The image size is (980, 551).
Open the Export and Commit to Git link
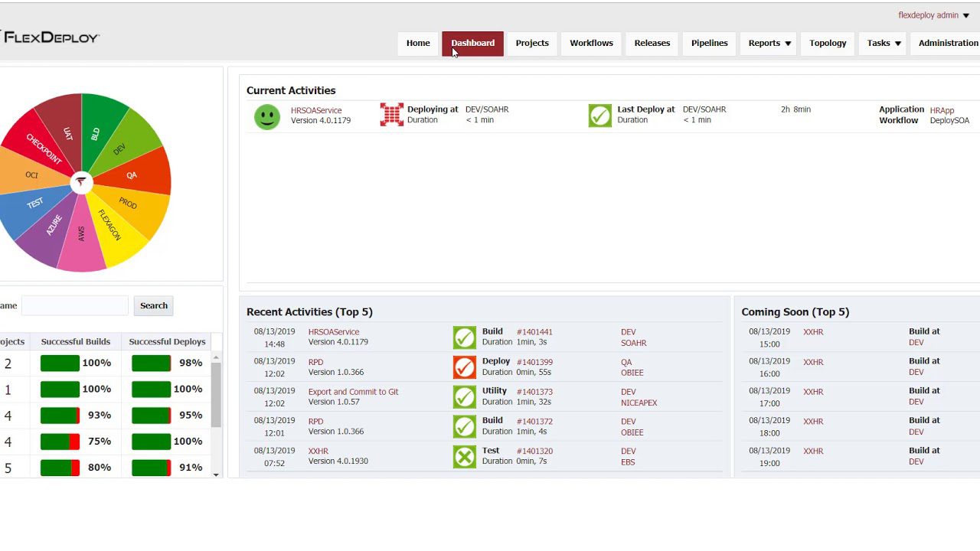[353, 392]
